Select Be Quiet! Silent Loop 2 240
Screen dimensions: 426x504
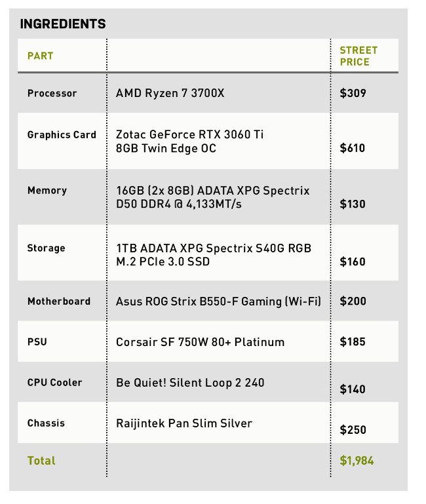point(190,383)
